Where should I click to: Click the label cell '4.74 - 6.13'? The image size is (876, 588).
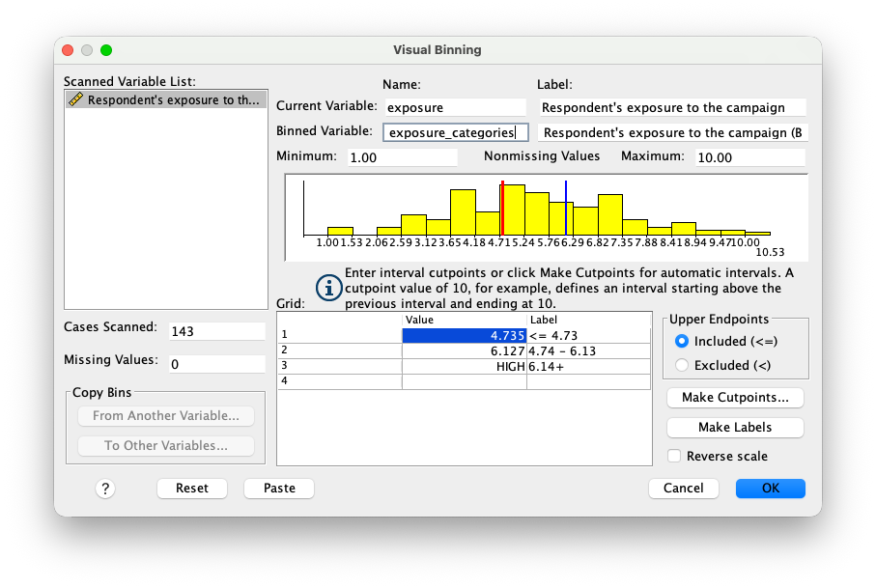[x=588, y=350]
